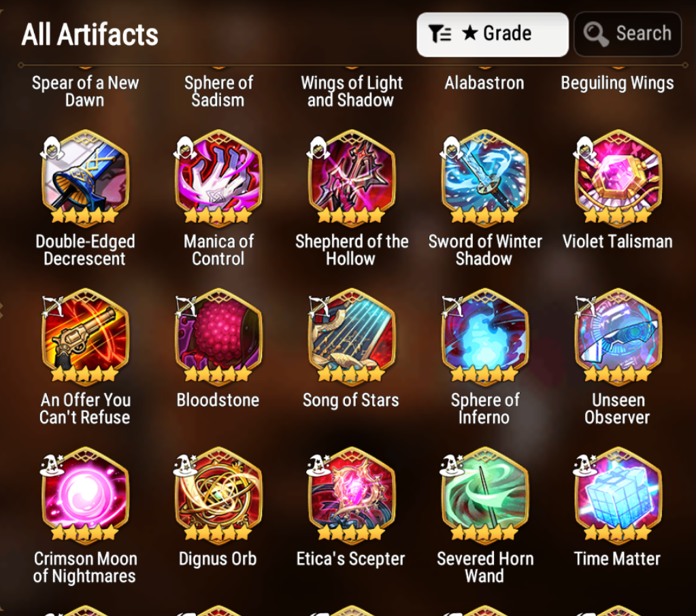This screenshot has height=616, width=696.
Task: Click the Alabastron artifact label
Action: coord(484,83)
